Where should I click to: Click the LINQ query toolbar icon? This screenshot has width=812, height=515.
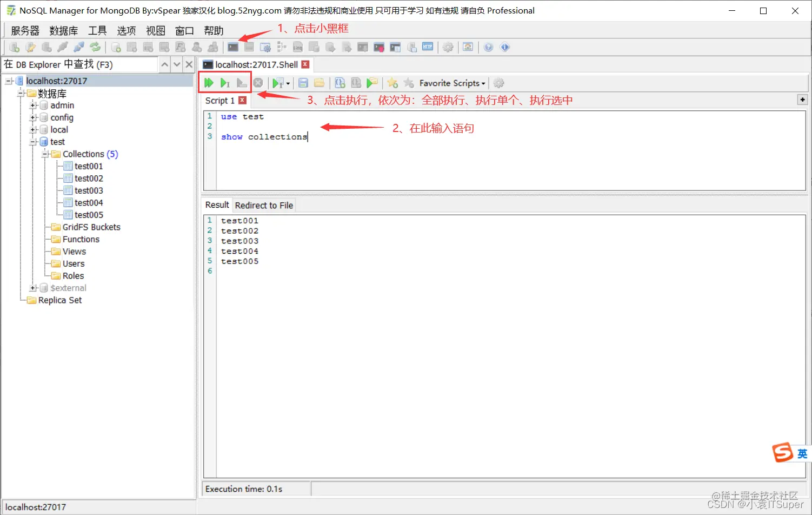pos(298,47)
